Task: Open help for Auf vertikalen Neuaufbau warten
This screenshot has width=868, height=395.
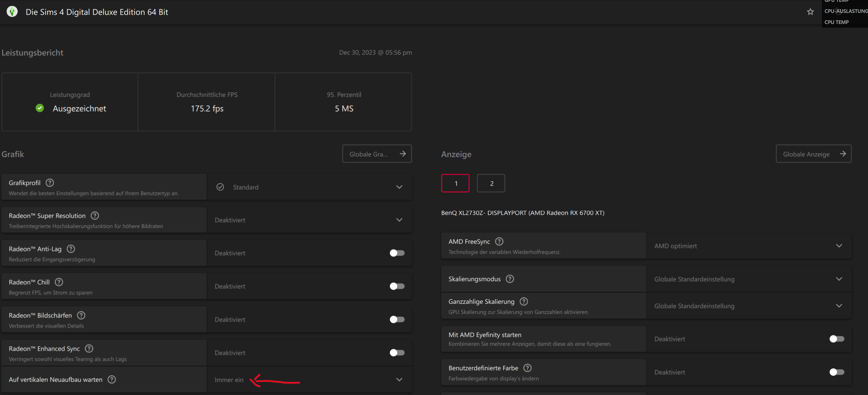Action: pyautogui.click(x=112, y=379)
